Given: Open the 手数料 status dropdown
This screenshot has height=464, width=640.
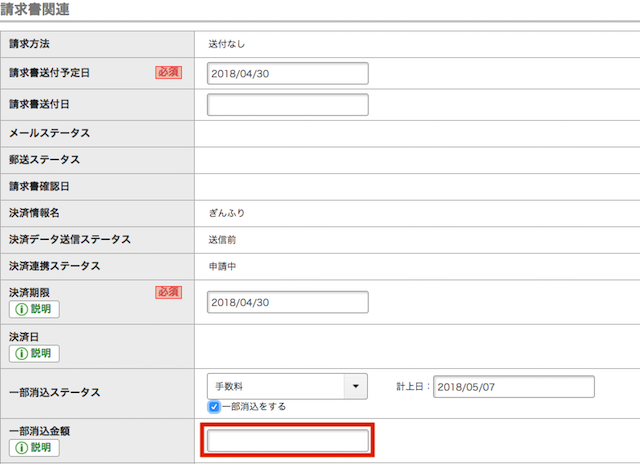Looking at the screenshot, I should [x=287, y=386].
